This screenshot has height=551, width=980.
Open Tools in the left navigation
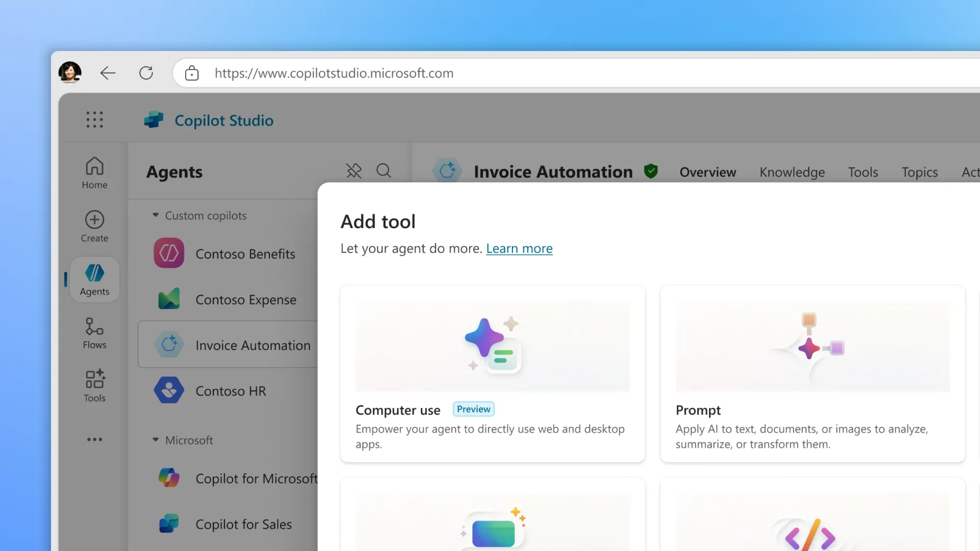94,386
